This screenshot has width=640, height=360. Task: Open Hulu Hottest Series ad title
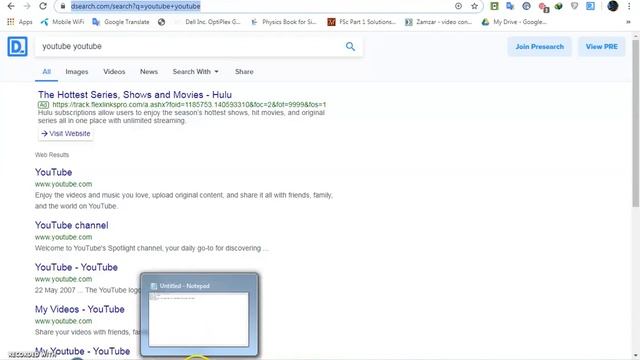tap(135, 95)
